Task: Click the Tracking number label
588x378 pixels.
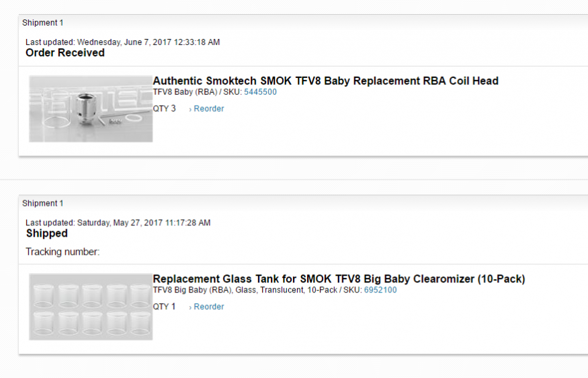Action: [x=62, y=252]
